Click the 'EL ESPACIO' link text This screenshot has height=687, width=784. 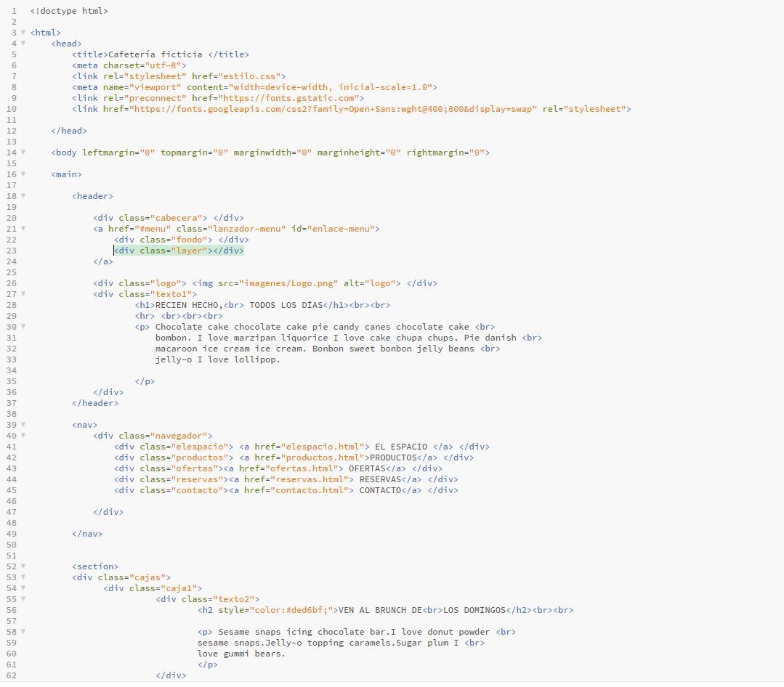point(401,447)
